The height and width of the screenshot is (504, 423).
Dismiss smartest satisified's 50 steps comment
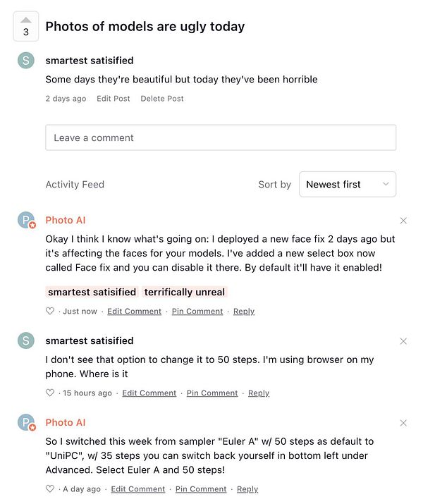click(x=403, y=341)
